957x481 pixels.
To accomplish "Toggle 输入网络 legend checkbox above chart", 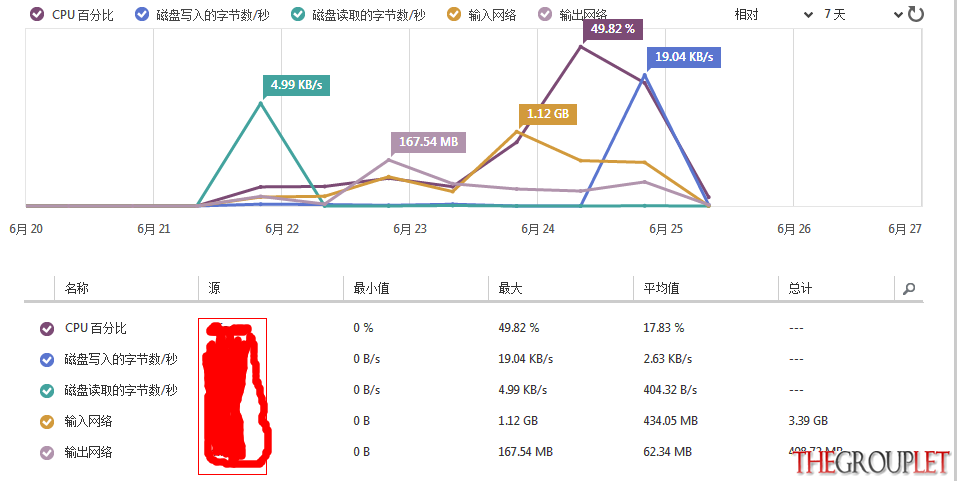I will tap(454, 15).
